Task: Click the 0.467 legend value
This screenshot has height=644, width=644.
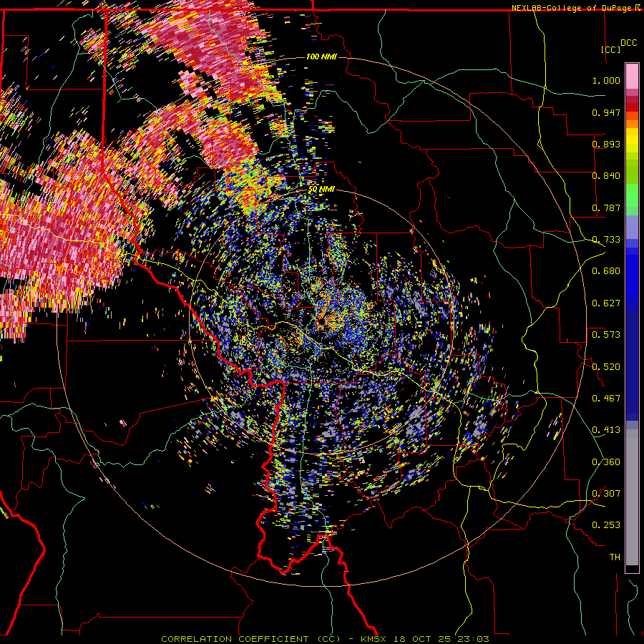Action: [x=606, y=399]
